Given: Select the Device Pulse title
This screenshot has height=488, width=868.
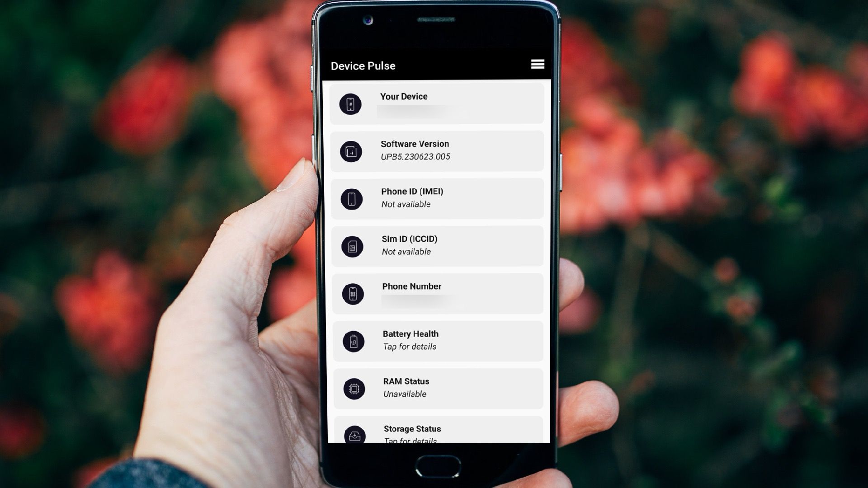Looking at the screenshot, I should click(363, 66).
